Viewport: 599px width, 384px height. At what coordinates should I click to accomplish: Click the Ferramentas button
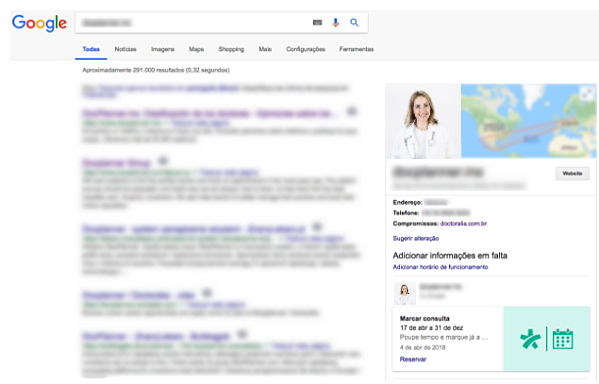tap(356, 49)
